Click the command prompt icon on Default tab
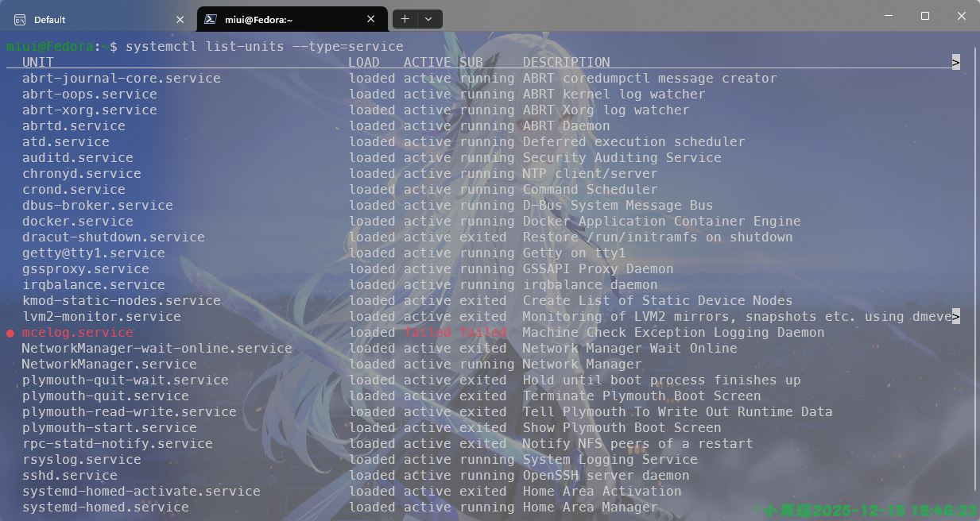980x521 pixels. click(19, 19)
